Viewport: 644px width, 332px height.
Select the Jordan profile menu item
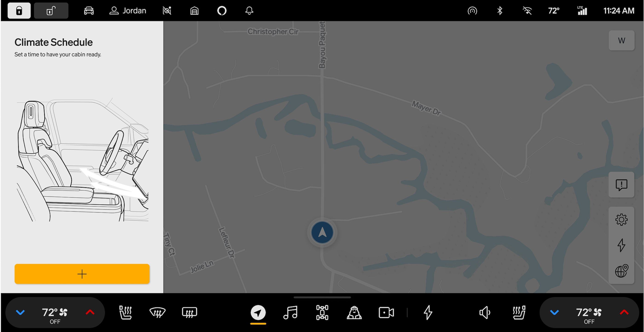pyautogui.click(x=128, y=10)
